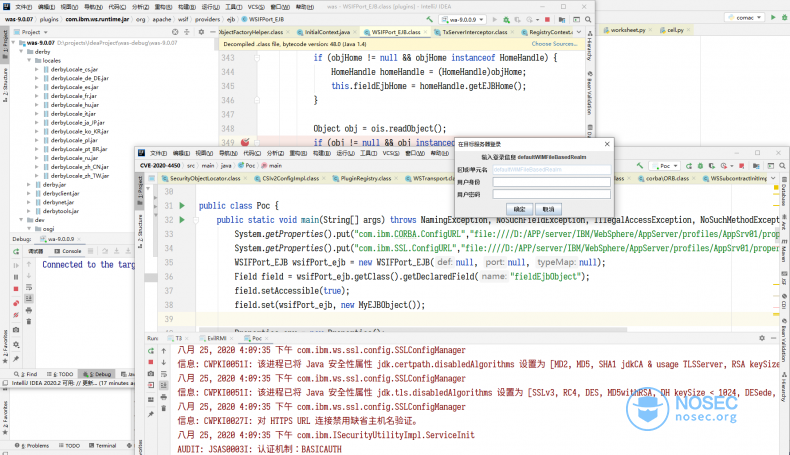The height and width of the screenshot is (455, 790).
Task: Run main method from gutter arrow on line 32
Action: pyautogui.click(x=182, y=220)
